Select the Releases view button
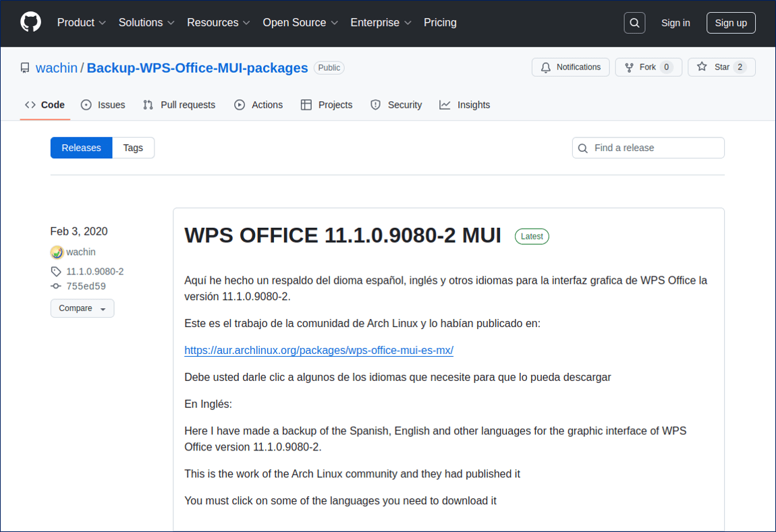This screenshot has height=532, width=776. pyautogui.click(x=81, y=148)
